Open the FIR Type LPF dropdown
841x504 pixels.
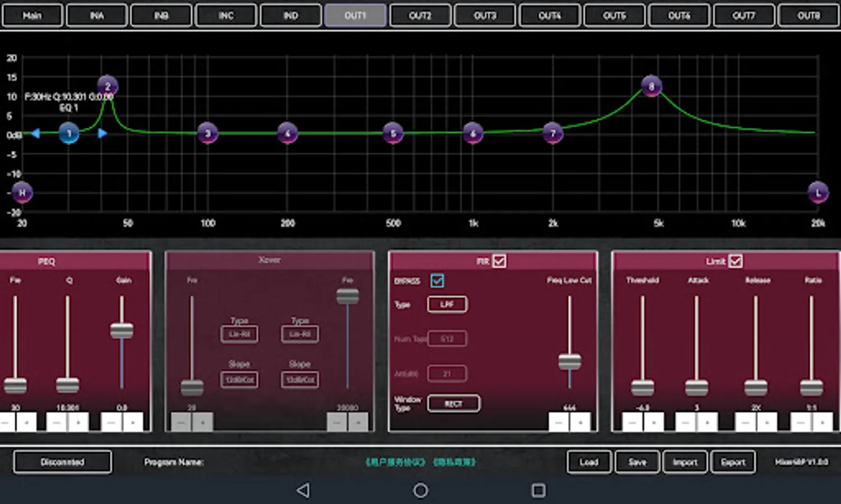click(447, 304)
